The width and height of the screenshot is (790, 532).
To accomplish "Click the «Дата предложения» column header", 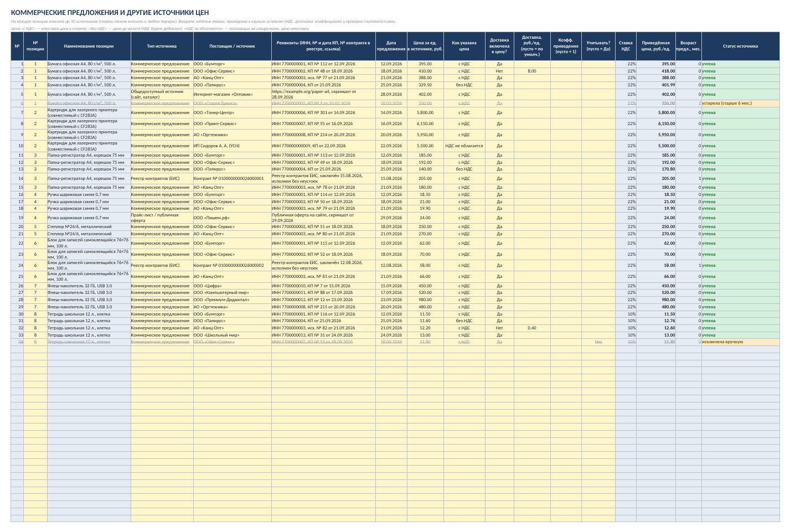I will 391,47.
